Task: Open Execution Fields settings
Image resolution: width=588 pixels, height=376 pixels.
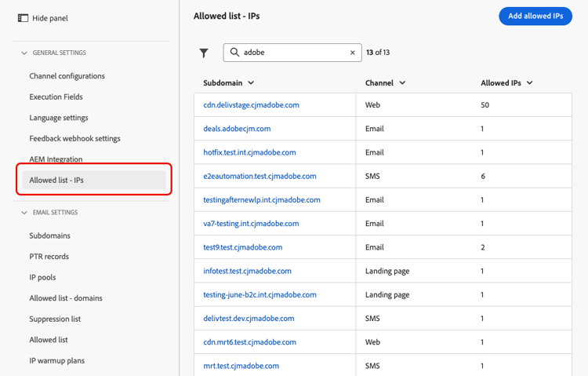Action: click(56, 97)
